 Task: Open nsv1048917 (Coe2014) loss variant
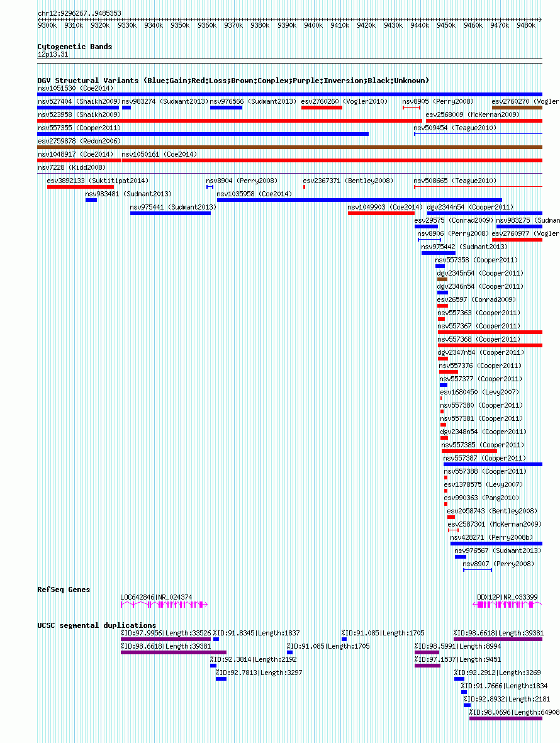pos(79,160)
